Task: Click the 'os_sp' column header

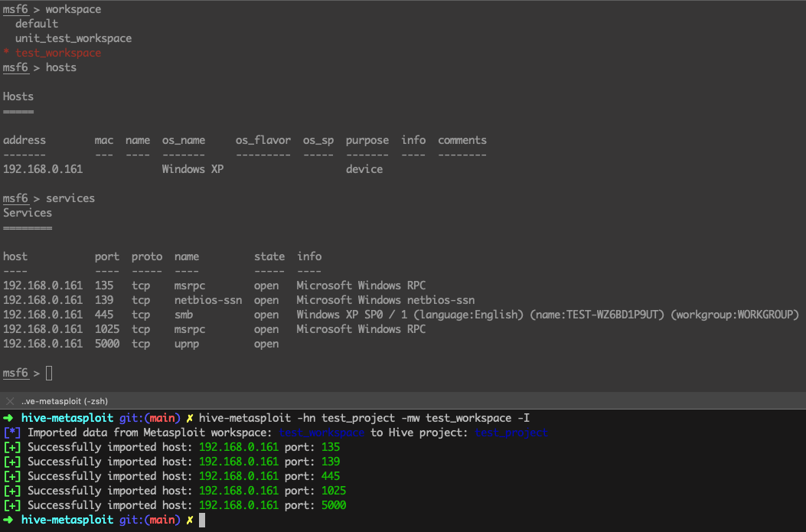Action: 318,140
